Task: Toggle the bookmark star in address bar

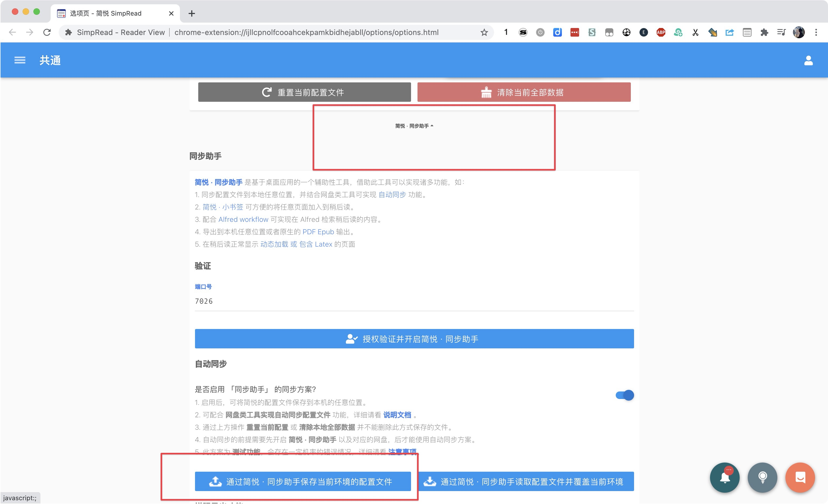Action: pos(484,32)
